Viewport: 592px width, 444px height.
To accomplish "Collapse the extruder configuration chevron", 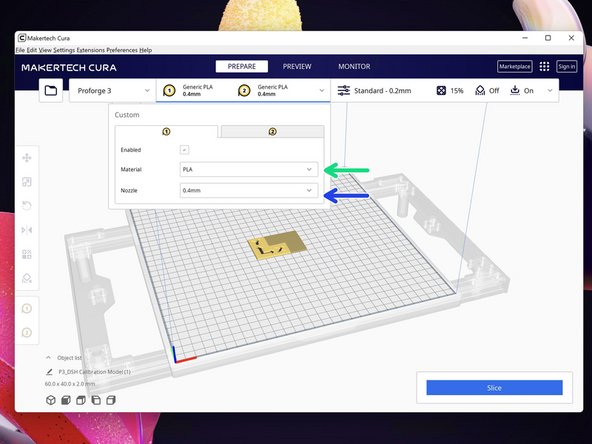I will [x=322, y=91].
